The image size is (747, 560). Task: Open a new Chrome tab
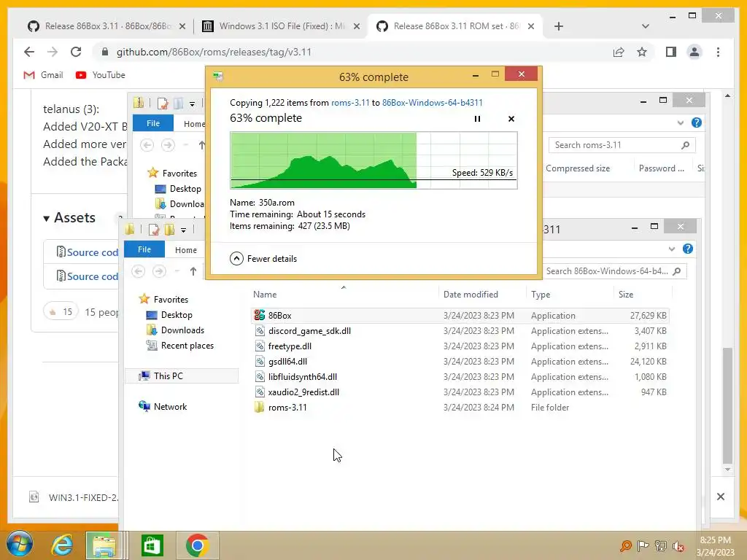(x=558, y=26)
